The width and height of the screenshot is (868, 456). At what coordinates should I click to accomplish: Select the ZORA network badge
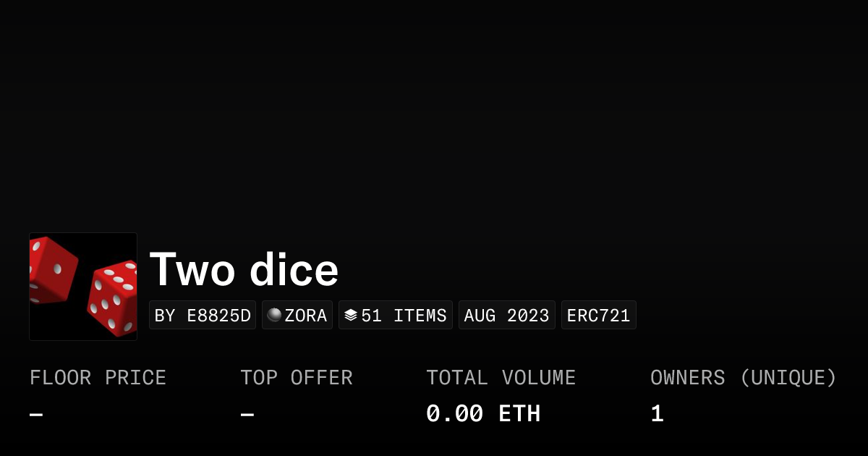(297, 315)
